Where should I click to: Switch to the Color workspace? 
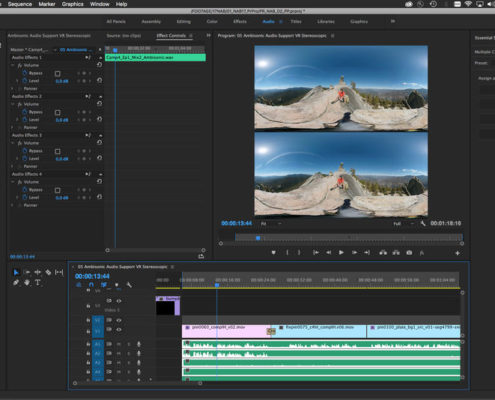tap(212, 21)
